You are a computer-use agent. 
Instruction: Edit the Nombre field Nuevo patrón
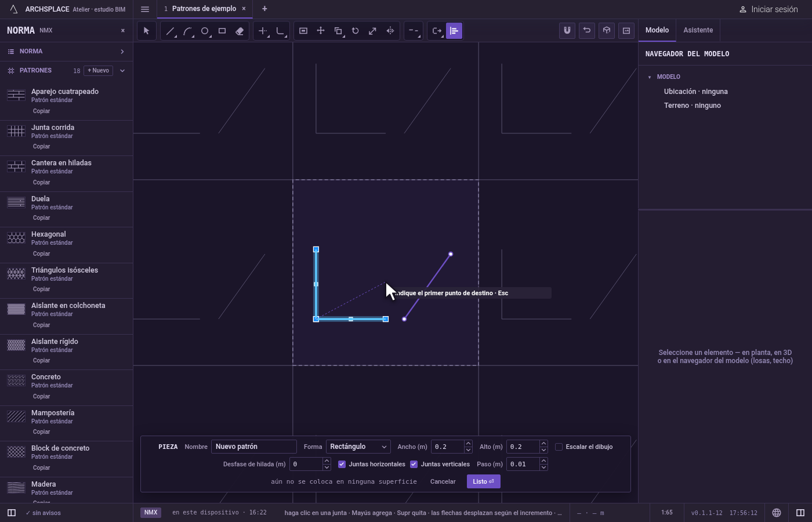254,447
